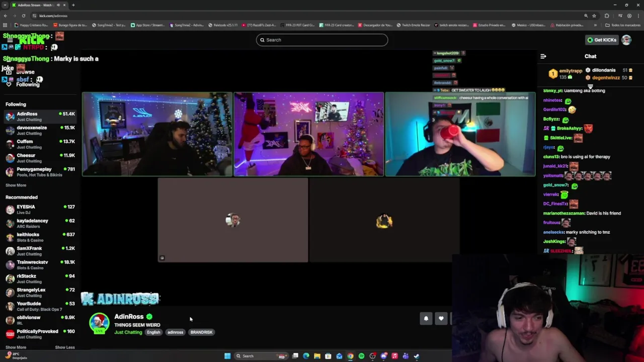644x362 pixels.
Task: Open Steam from the taskbar
Action: pyautogui.click(x=417, y=356)
